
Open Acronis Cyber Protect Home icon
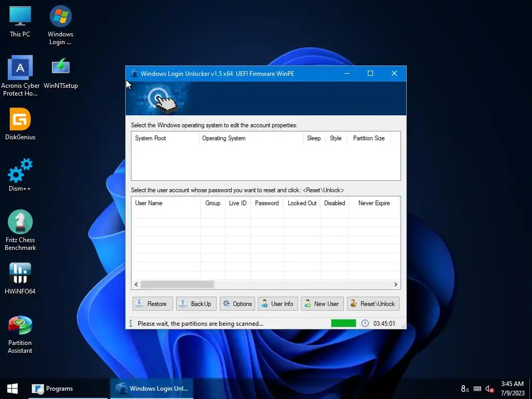tap(20, 76)
